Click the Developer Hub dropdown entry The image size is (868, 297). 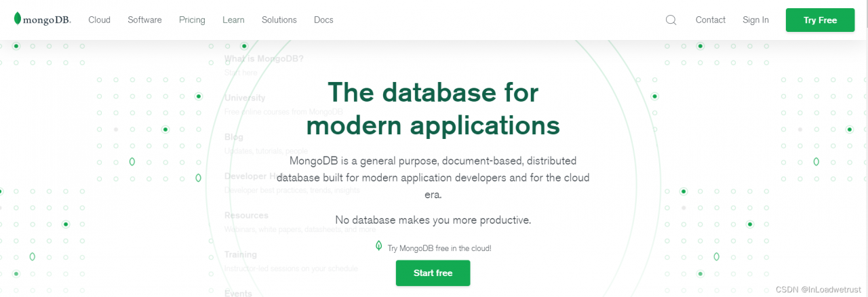(250, 176)
